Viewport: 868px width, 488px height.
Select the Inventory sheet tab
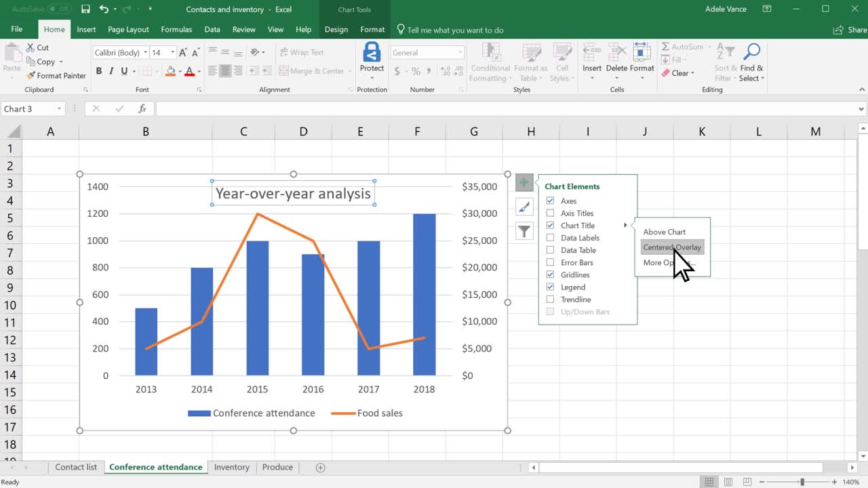[232, 467]
